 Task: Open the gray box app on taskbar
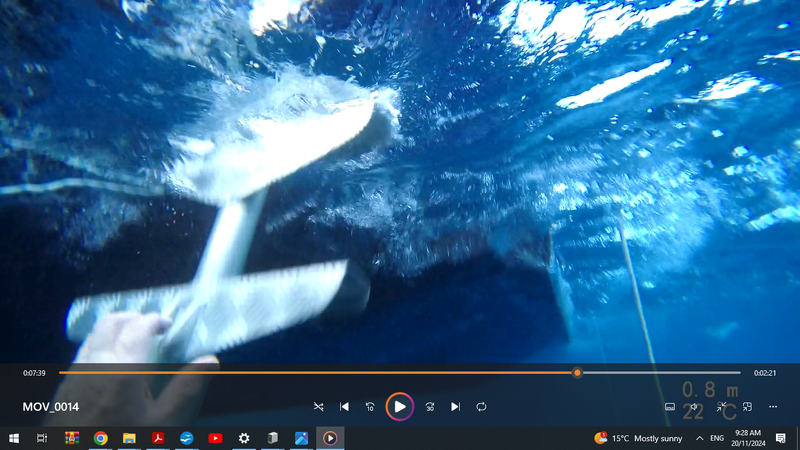[x=273, y=438]
